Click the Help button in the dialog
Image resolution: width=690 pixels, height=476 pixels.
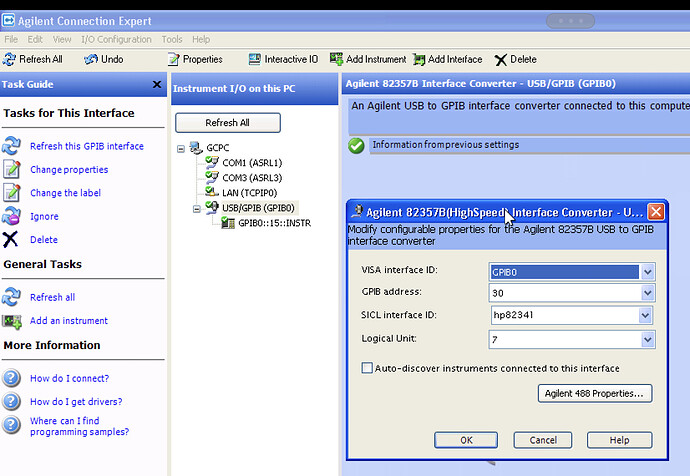click(620, 440)
